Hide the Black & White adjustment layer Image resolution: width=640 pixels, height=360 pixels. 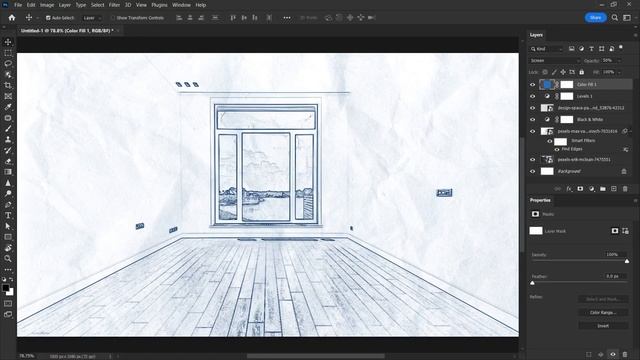pyautogui.click(x=533, y=120)
